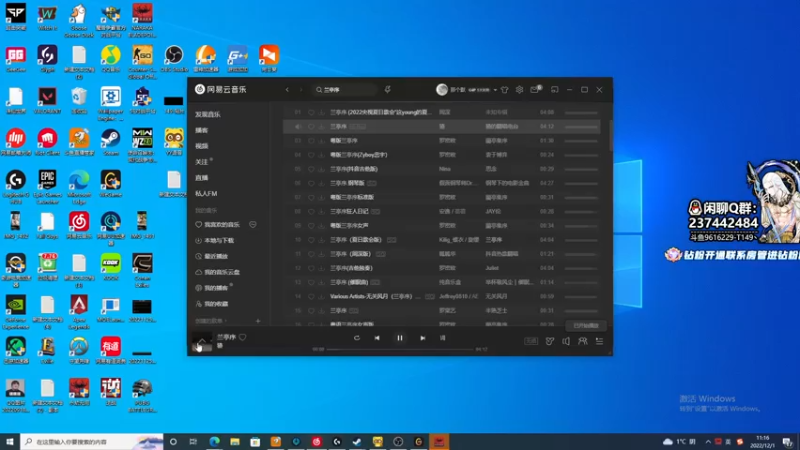
Task: Select song 10 兰亭序 (夏日歌会版)
Action: click(x=441, y=239)
